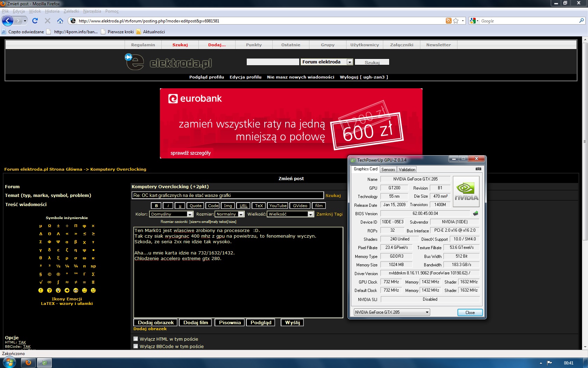Go to the Firefox home page icon
Viewport: 588px width, 368px height.
pyautogui.click(x=60, y=21)
